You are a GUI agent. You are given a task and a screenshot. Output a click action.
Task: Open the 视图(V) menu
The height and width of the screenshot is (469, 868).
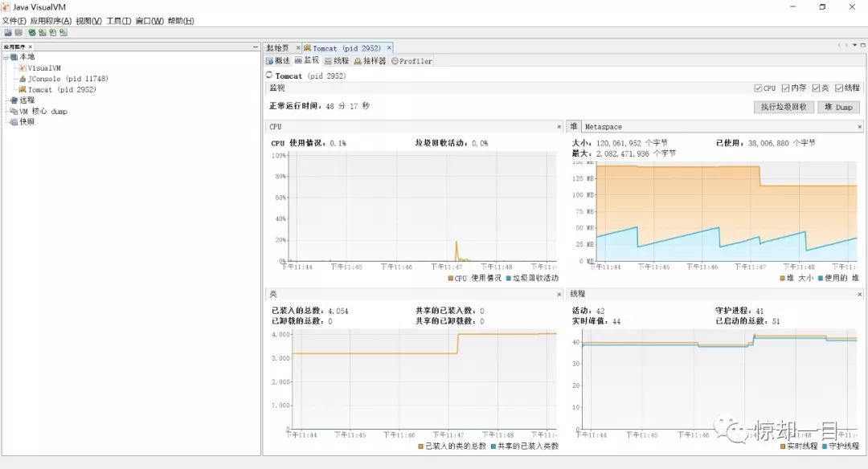(x=88, y=21)
